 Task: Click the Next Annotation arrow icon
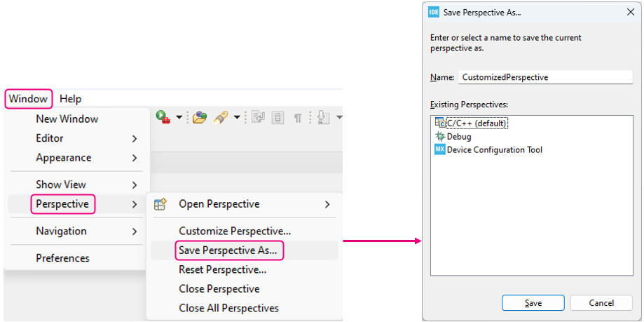click(324, 118)
